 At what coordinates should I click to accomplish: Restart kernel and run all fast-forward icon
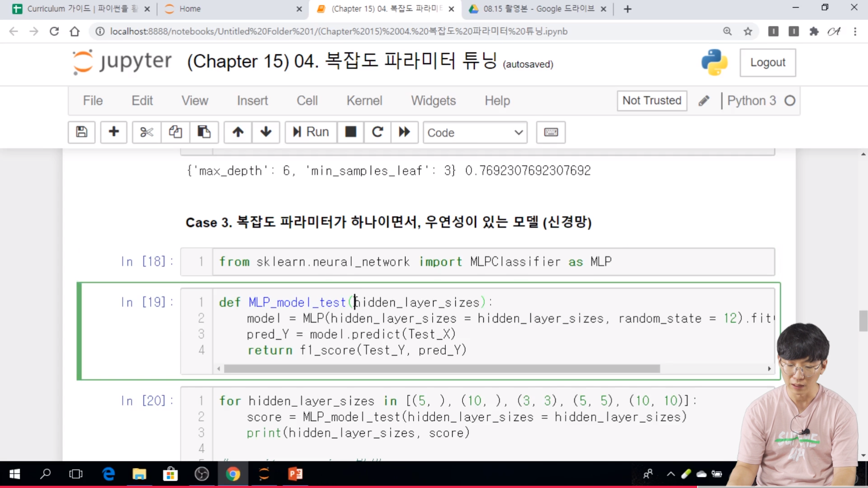404,132
